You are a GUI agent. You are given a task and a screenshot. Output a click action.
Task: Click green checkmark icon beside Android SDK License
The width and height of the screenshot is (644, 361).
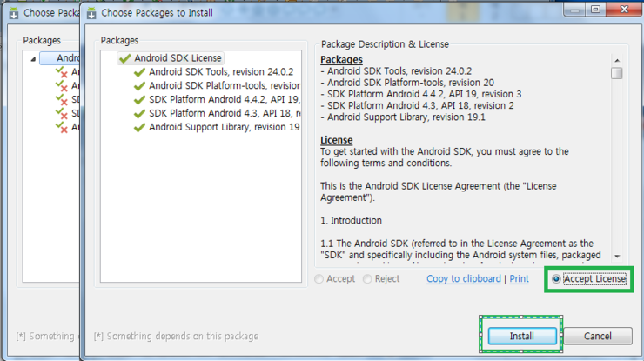124,58
